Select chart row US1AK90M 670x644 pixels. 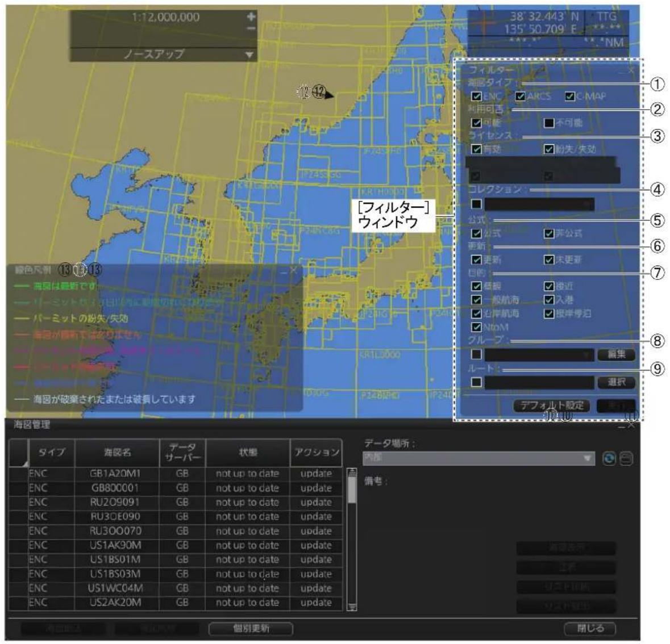[x=175, y=545]
